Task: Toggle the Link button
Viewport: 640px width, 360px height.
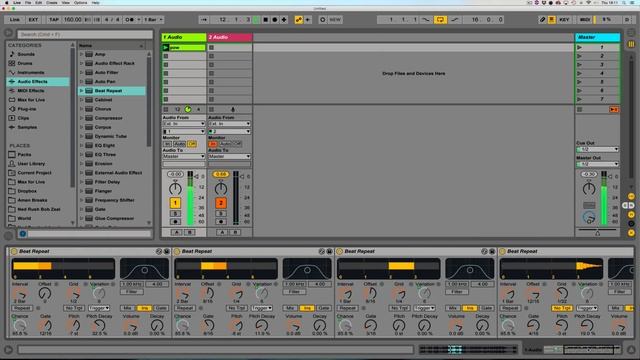Action: [x=15, y=20]
